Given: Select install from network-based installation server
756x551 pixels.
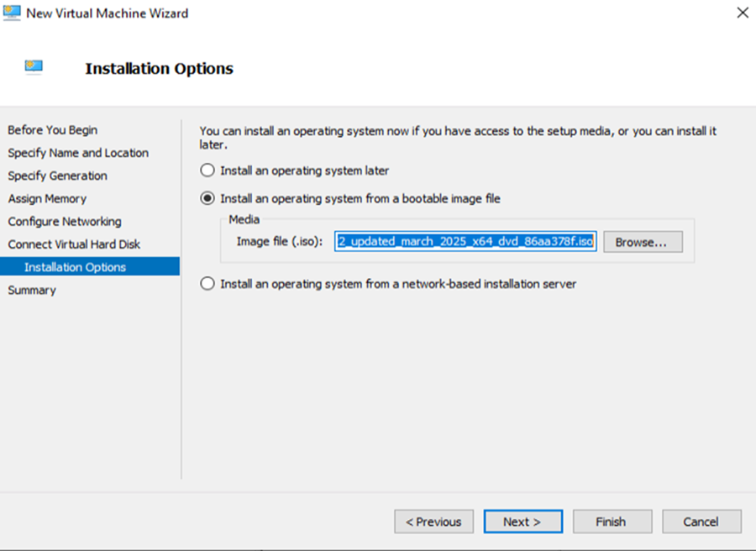Looking at the screenshot, I should (x=207, y=284).
